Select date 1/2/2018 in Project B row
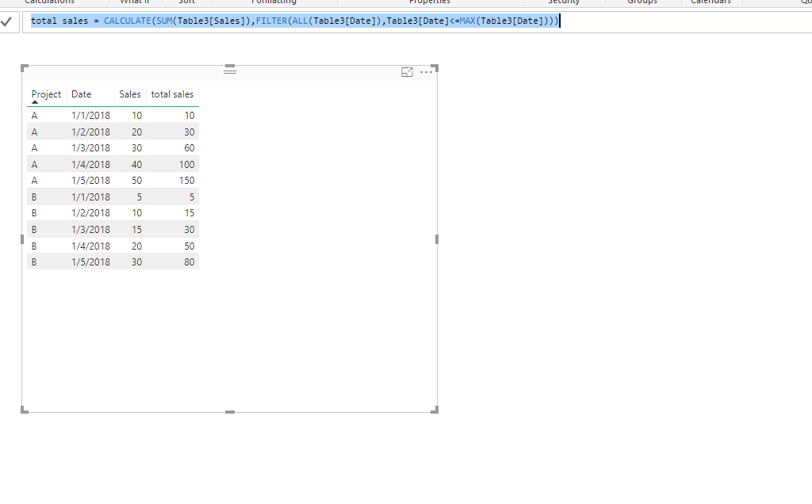Image resolution: width=812 pixels, height=504 pixels. click(90, 213)
